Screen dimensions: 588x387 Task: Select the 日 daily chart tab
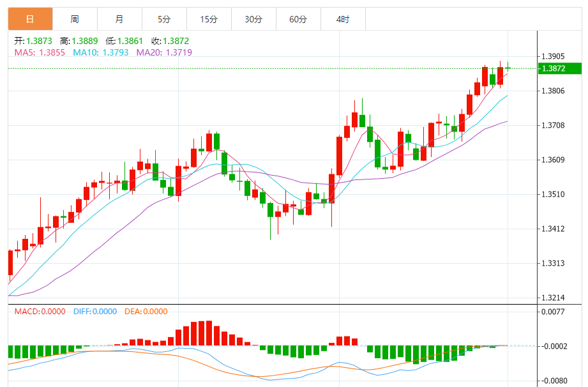(x=30, y=19)
